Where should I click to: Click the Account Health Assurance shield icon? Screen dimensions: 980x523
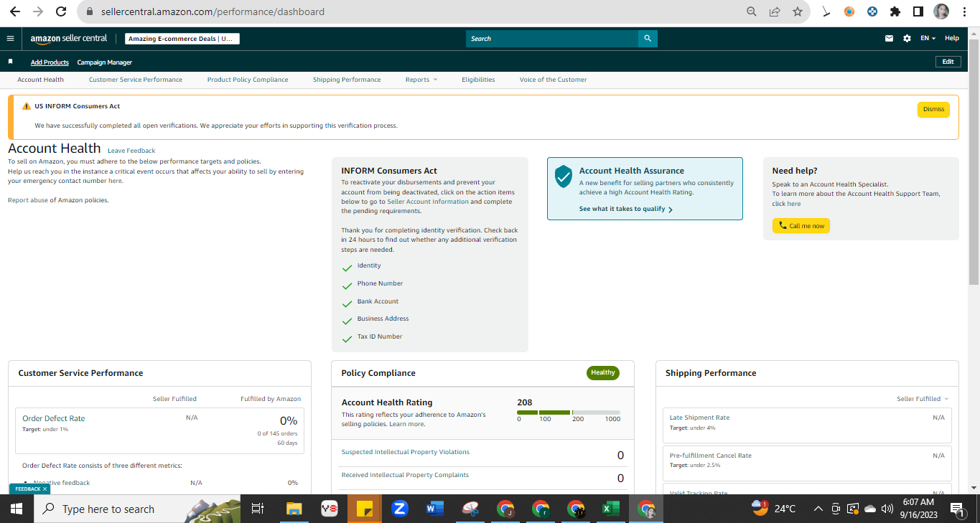coord(564,176)
